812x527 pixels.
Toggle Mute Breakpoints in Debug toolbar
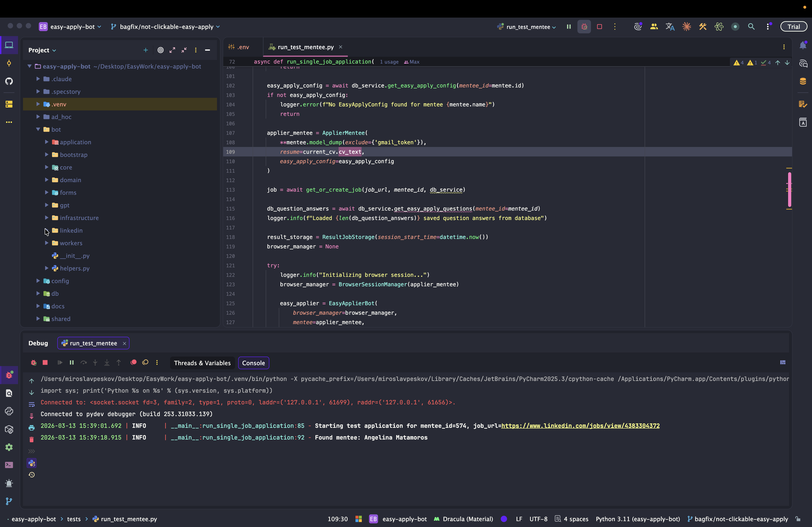(145, 362)
